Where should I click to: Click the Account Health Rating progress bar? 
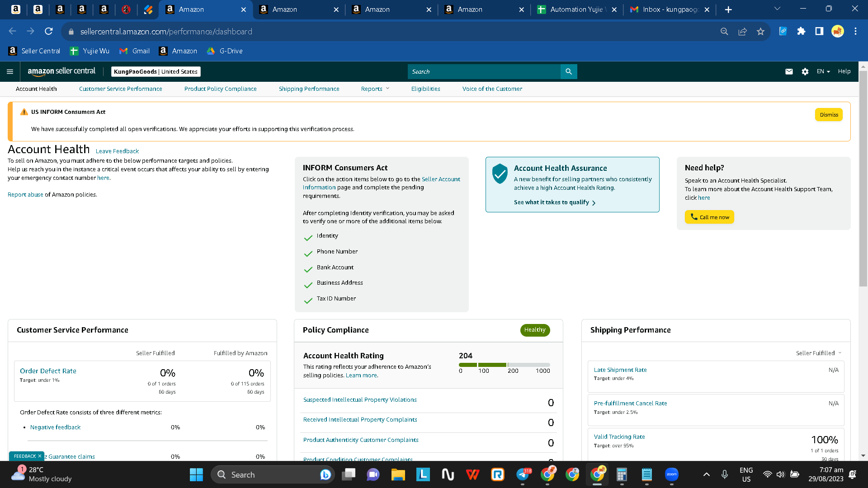click(505, 365)
